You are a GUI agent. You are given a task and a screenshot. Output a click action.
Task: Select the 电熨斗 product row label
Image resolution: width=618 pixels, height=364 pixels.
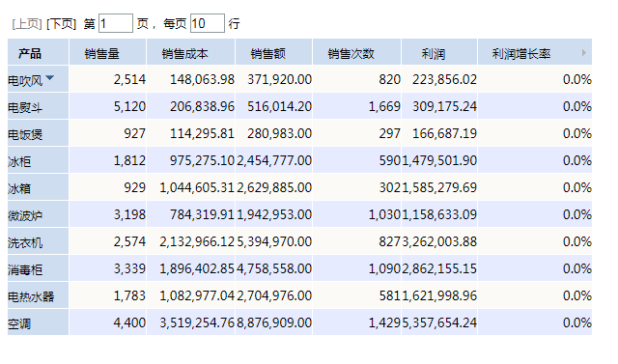25,107
